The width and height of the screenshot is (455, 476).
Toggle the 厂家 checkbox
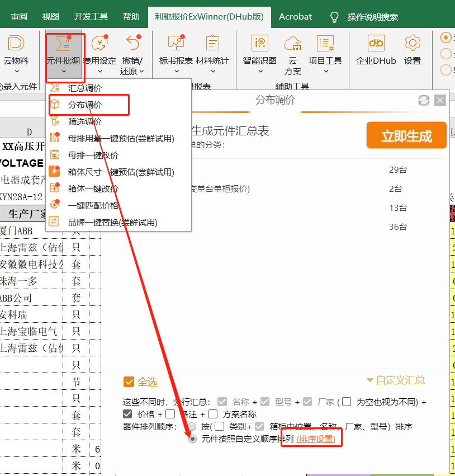[307, 402]
